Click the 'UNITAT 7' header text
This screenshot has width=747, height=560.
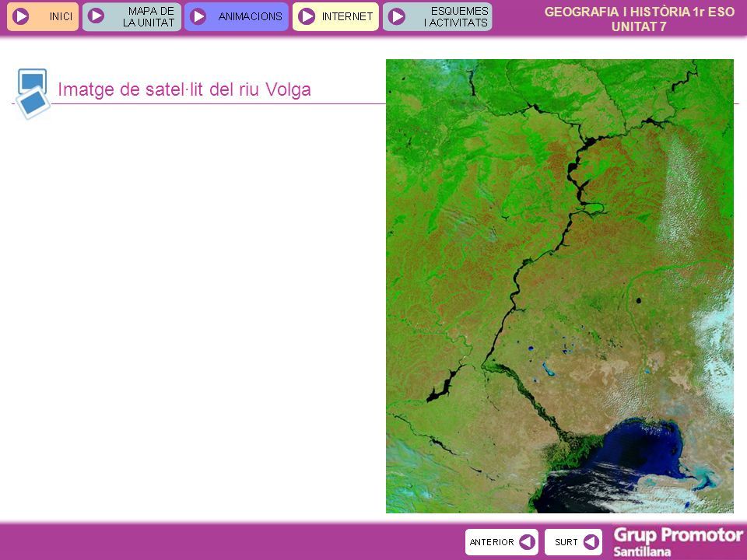[x=639, y=27]
